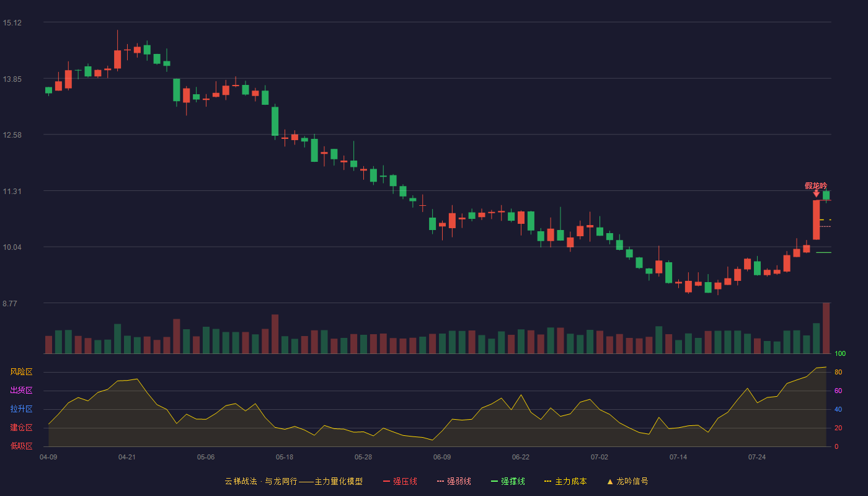Click the 拉升区 zone label

tap(22, 409)
